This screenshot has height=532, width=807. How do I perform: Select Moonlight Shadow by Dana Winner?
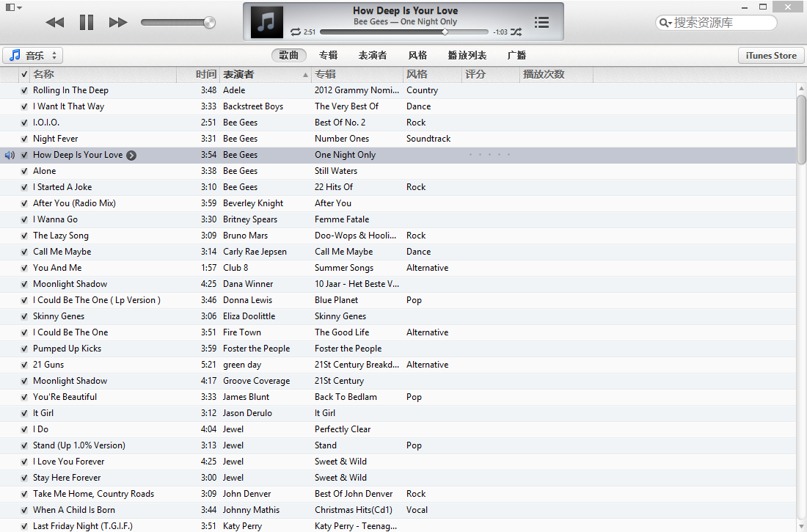70,284
